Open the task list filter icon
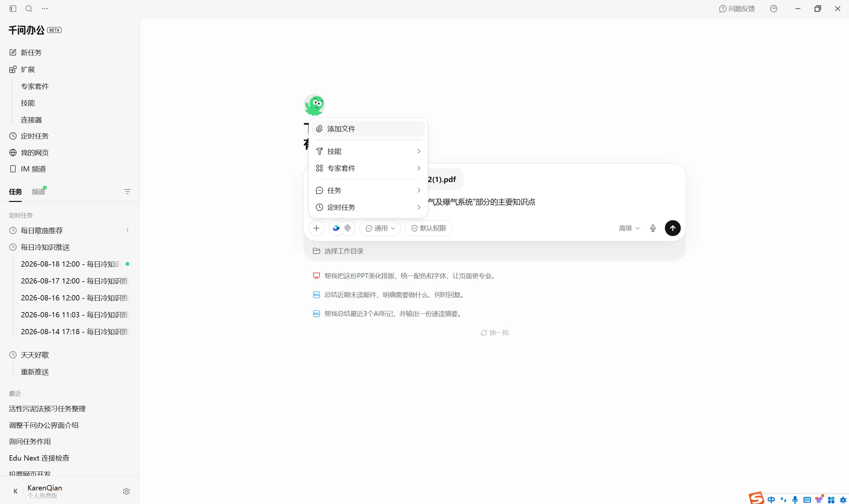Viewport: 849px width, 504px height. 127,192
